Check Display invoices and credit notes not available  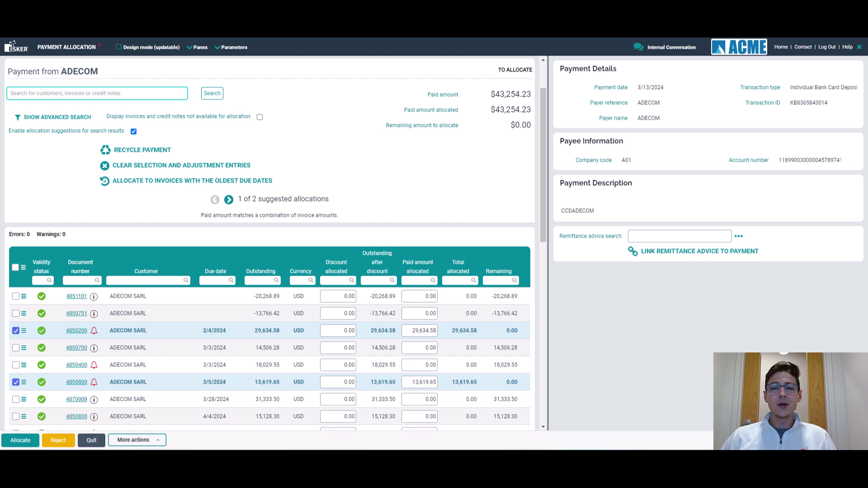click(259, 117)
